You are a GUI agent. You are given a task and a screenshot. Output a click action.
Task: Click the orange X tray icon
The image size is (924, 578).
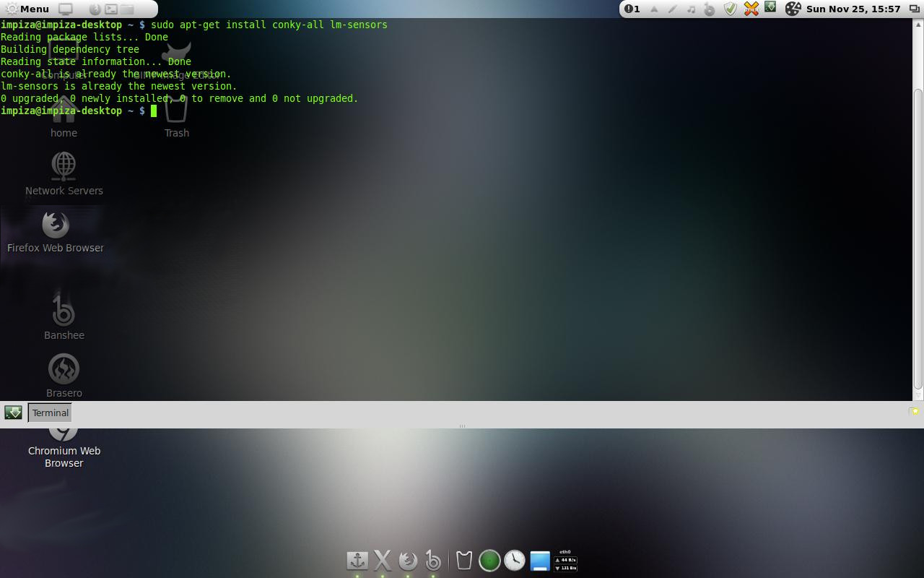(x=751, y=9)
